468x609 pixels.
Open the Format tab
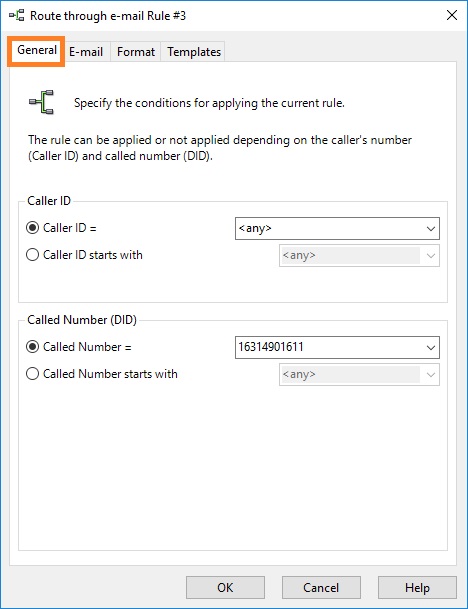pyautogui.click(x=136, y=52)
